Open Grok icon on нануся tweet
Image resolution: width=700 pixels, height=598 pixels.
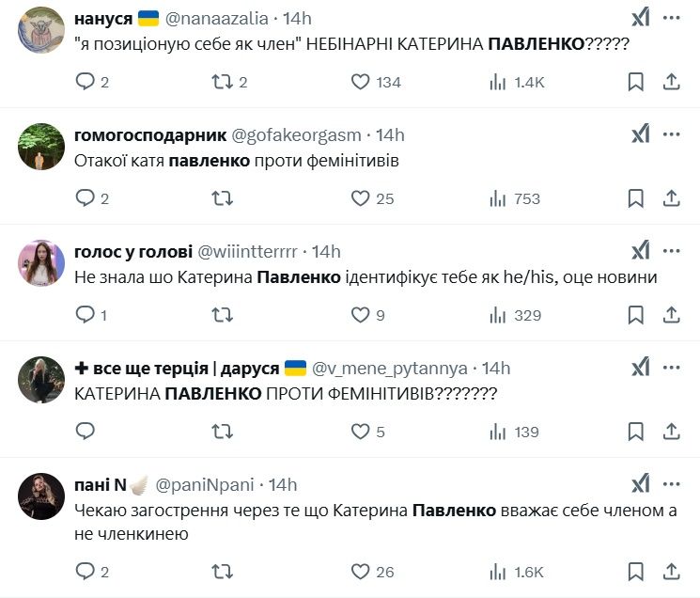pos(640,19)
